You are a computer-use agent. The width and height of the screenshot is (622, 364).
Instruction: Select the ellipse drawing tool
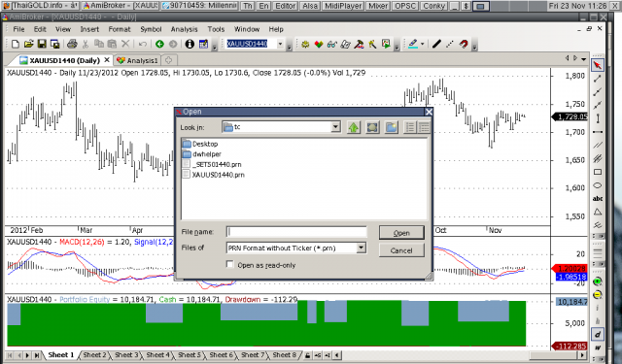598,185
